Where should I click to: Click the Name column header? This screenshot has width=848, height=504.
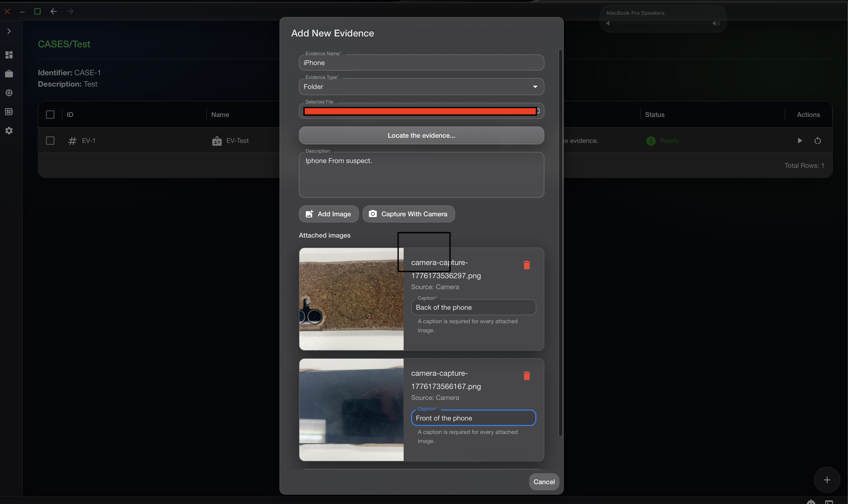pyautogui.click(x=220, y=115)
